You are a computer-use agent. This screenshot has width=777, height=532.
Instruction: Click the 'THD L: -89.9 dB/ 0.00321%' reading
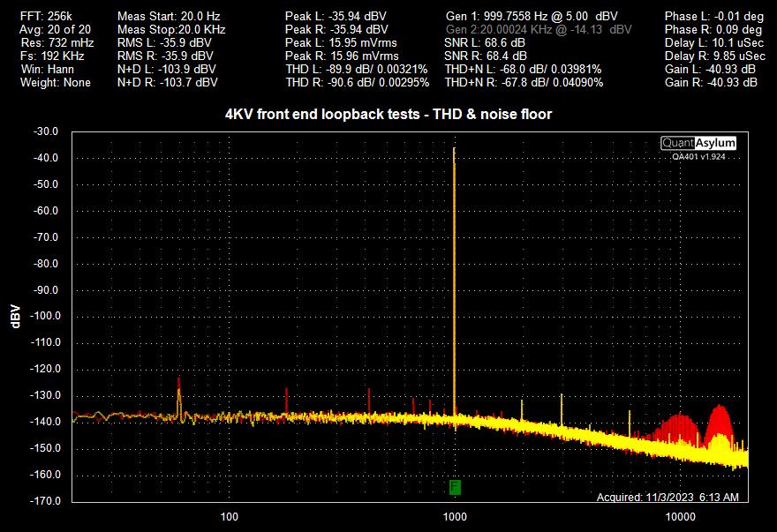pos(357,70)
